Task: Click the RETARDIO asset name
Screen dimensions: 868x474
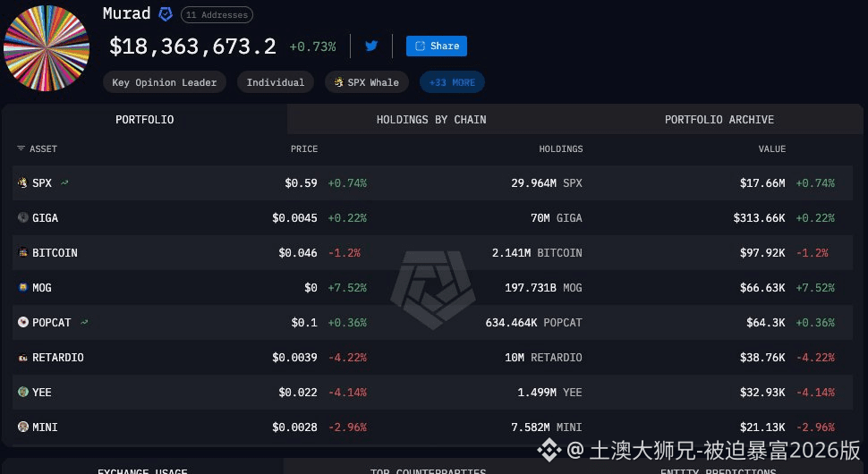Action: (57, 358)
